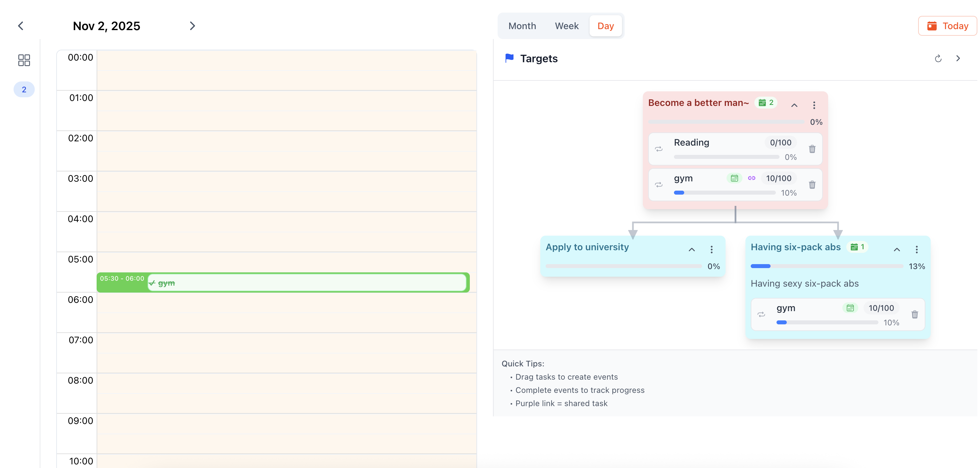The width and height of the screenshot is (980, 468).
Task: Click calendar icon on gym task in Become a better man~
Action: pos(734,178)
